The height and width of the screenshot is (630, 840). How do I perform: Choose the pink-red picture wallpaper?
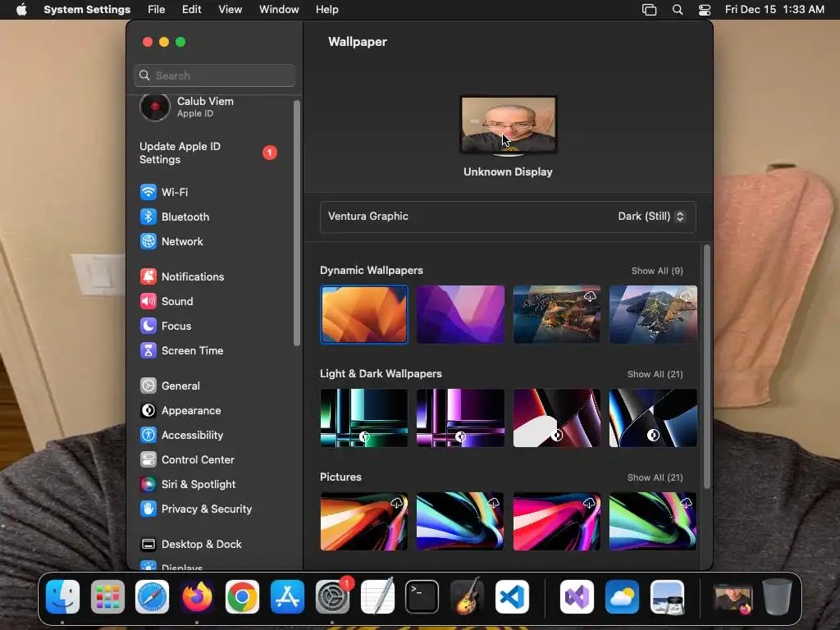tap(557, 521)
